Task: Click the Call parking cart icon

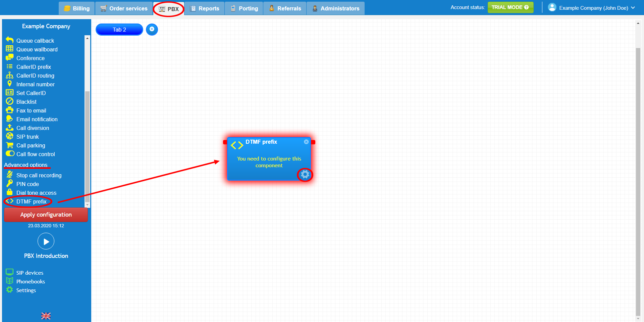Action: [x=9, y=145]
